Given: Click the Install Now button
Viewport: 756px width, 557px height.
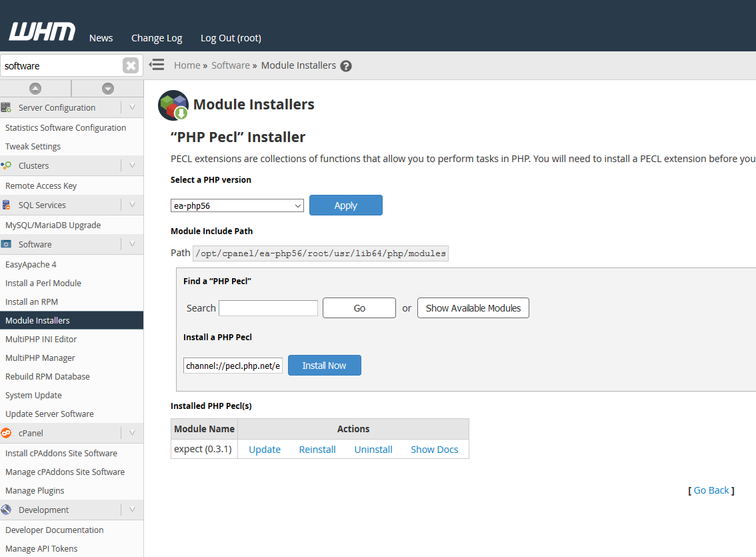Looking at the screenshot, I should click(x=324, y=366).
